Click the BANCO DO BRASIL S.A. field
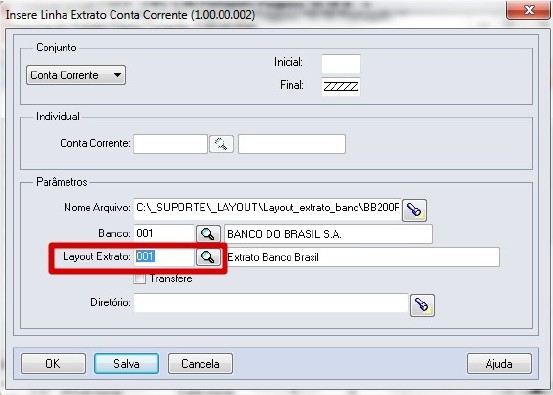Image resolution: width=553 pixels, height=395 pixels. click(328, 234)
